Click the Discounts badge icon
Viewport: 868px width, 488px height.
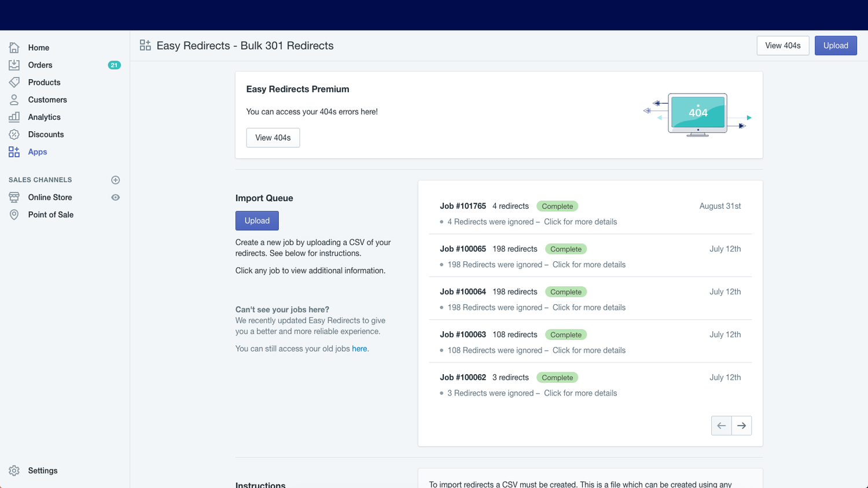14,134
